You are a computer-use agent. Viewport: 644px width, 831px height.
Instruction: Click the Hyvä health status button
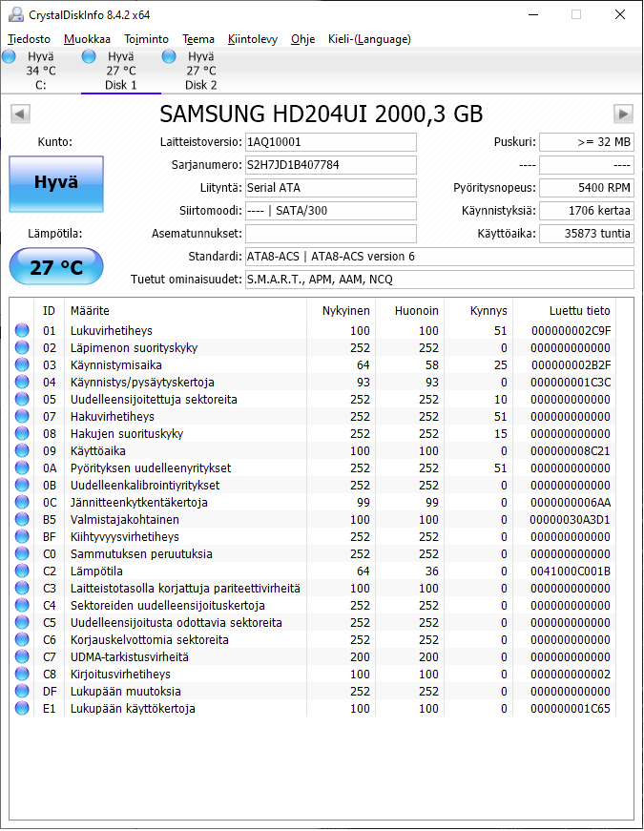tap(56, 184)
